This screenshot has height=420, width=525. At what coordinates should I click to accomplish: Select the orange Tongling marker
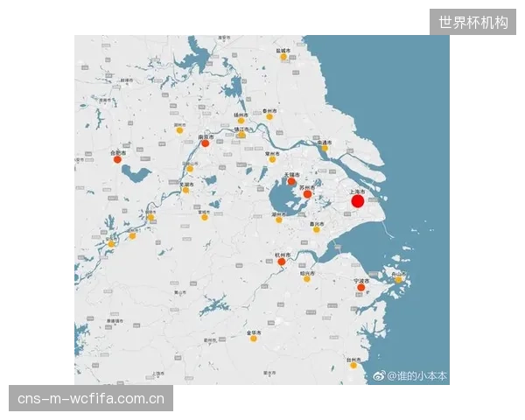coord(151,217)
